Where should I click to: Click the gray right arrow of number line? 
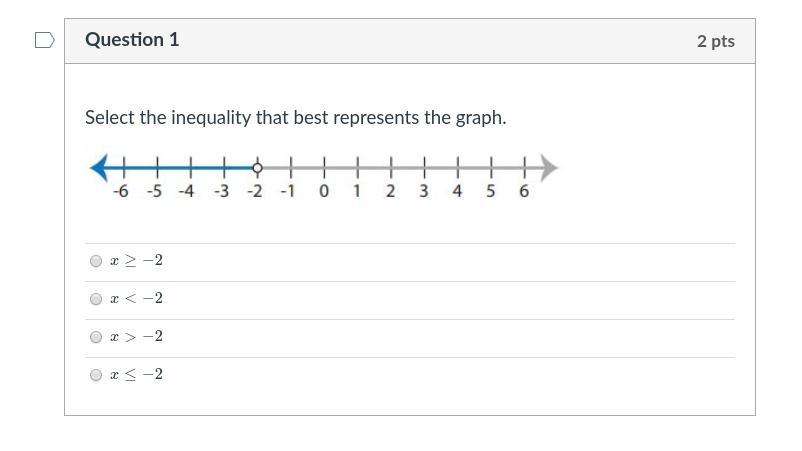[x=549, y=168]
